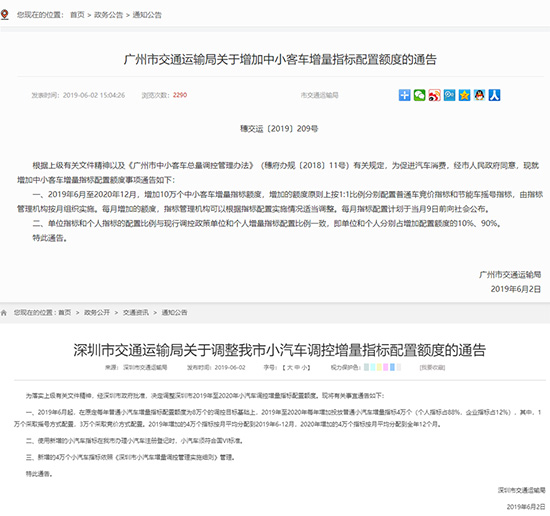
Task: Open 通知公告 in Guangzhou breadcrumb
Action: click(x=147, y=15)
